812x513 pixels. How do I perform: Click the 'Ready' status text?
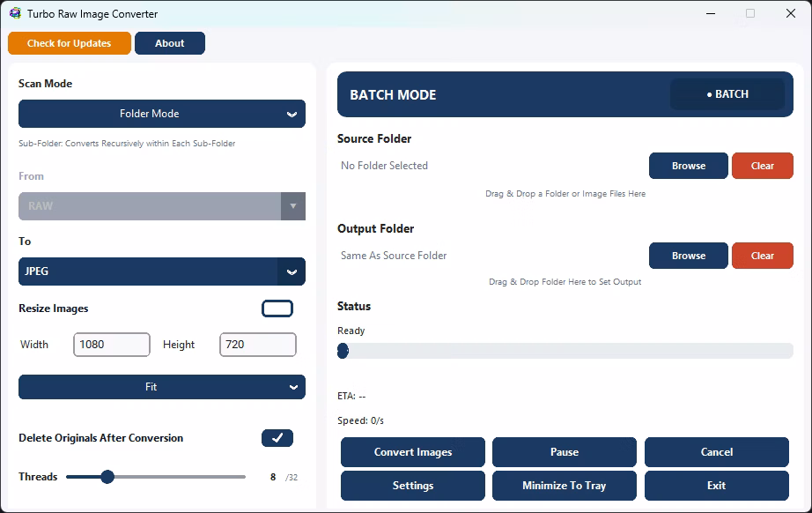[351, 331]
